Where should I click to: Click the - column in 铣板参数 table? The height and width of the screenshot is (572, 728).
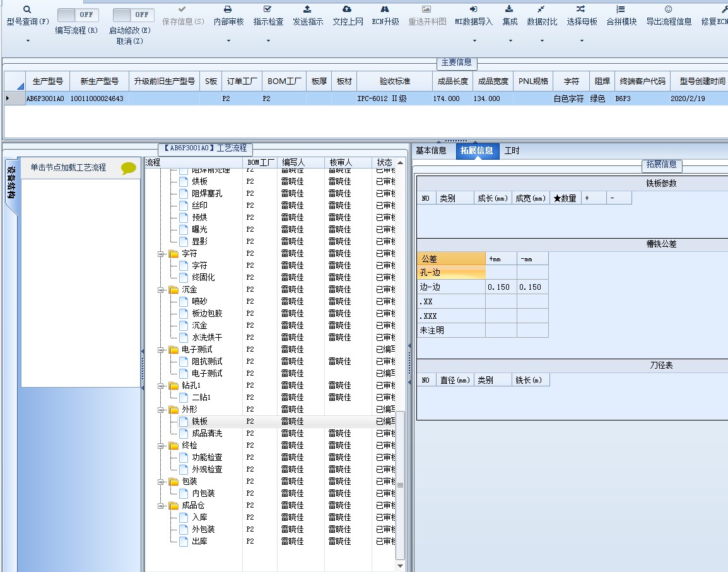619,198
